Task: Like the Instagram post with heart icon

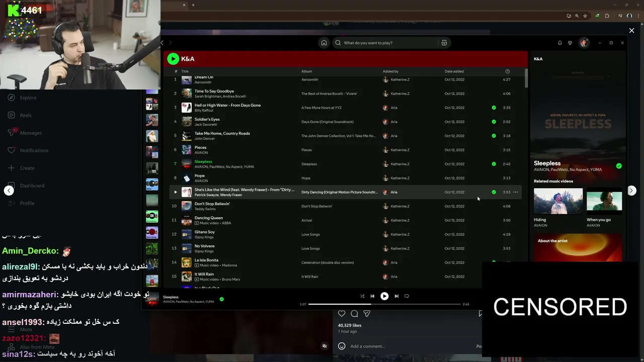Action: (342, 314)
